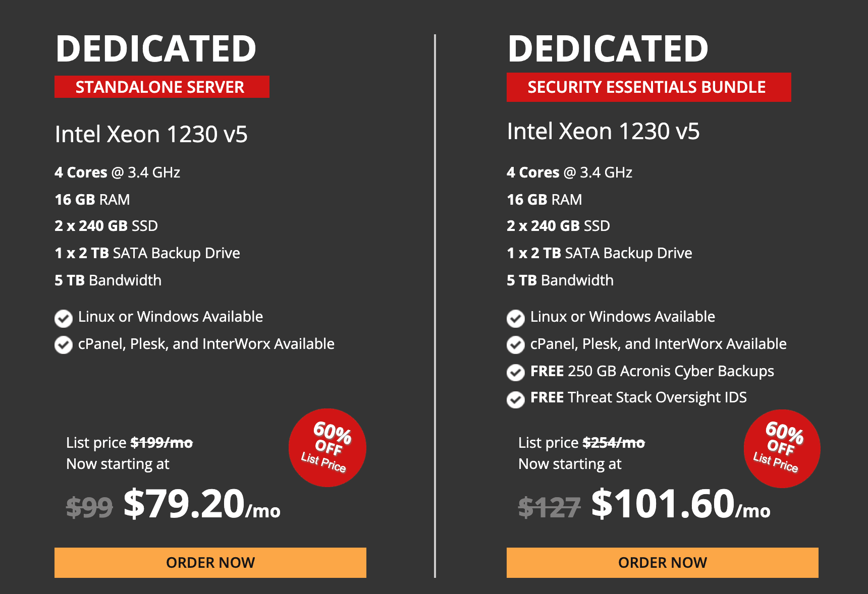Click the checkmark beside FREE 250 GB Acronis Cyber Backups
Screen dimensions: 868x594
(x=516, y=373)
